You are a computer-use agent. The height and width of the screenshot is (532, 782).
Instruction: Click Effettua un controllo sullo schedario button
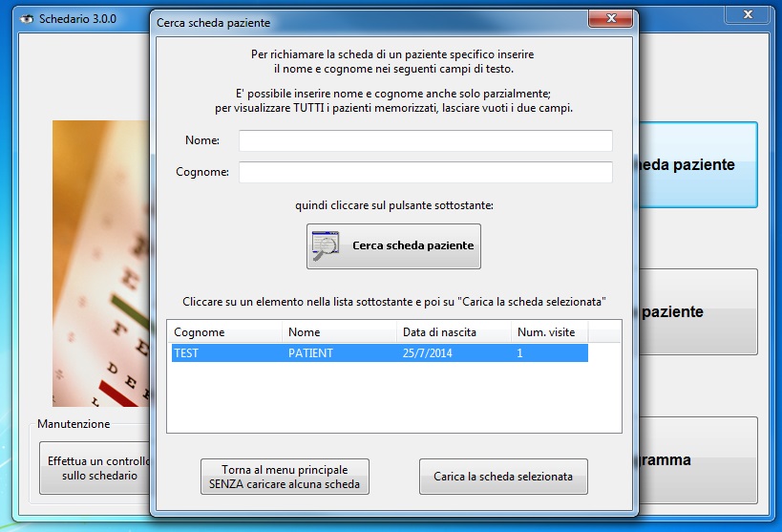pos(94,468)
